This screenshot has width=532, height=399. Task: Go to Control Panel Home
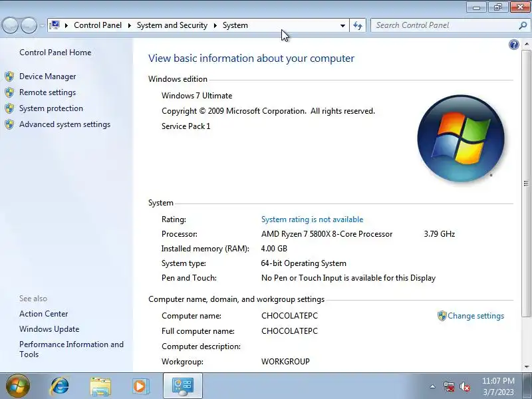pos(55,53)
